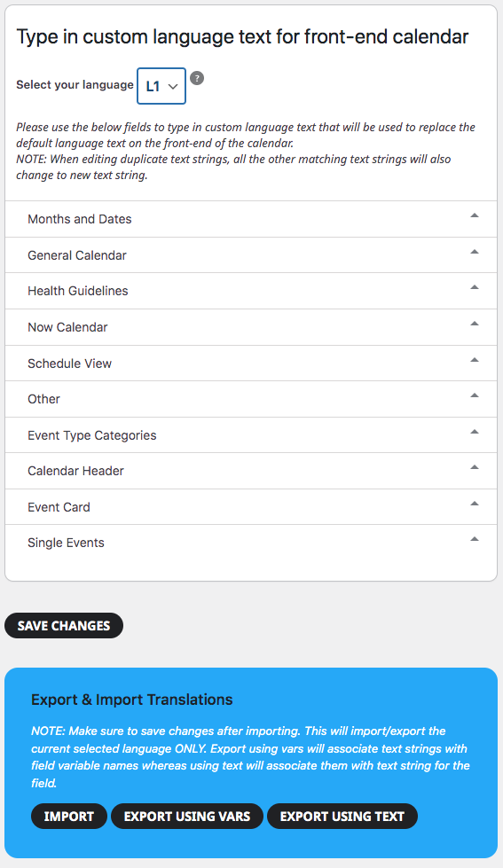Click the Months and Dates arrow icon

(x=475, y=215)
